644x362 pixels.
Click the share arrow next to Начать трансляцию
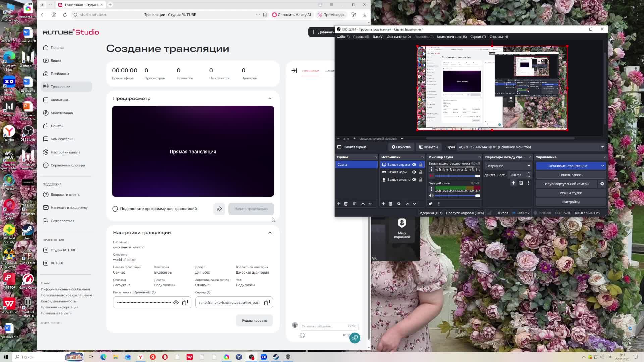(219, 209)
